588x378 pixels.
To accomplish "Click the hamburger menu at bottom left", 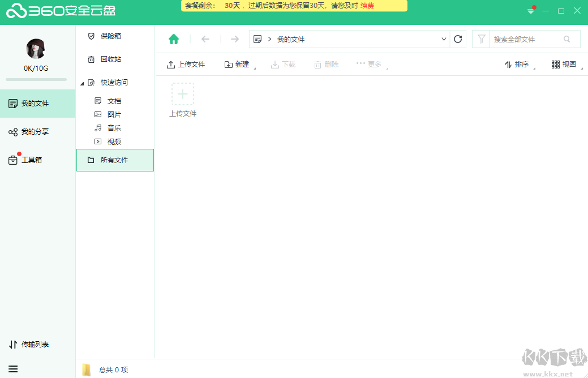I will coord(12,368).
